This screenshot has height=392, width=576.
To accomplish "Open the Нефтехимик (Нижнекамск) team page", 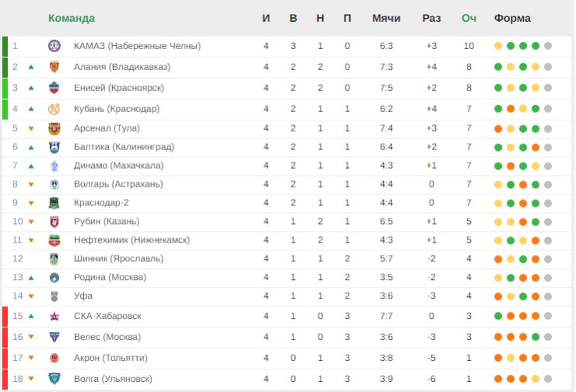I will click(132, 240).
